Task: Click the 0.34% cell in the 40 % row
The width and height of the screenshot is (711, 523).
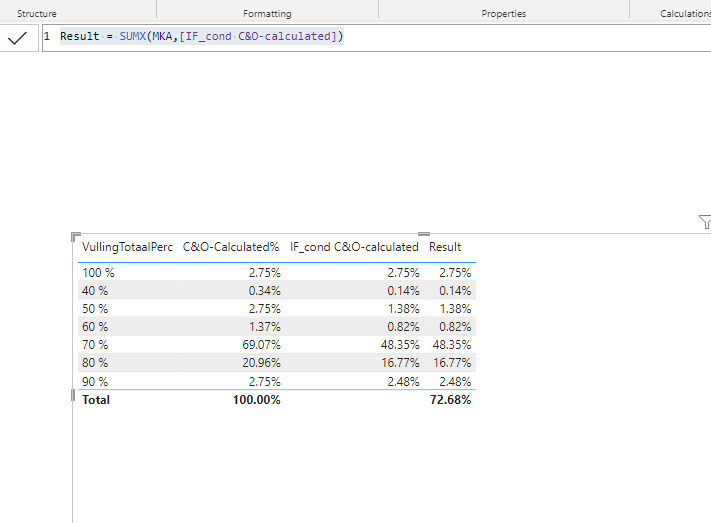Action: click(x=264, y=291)
